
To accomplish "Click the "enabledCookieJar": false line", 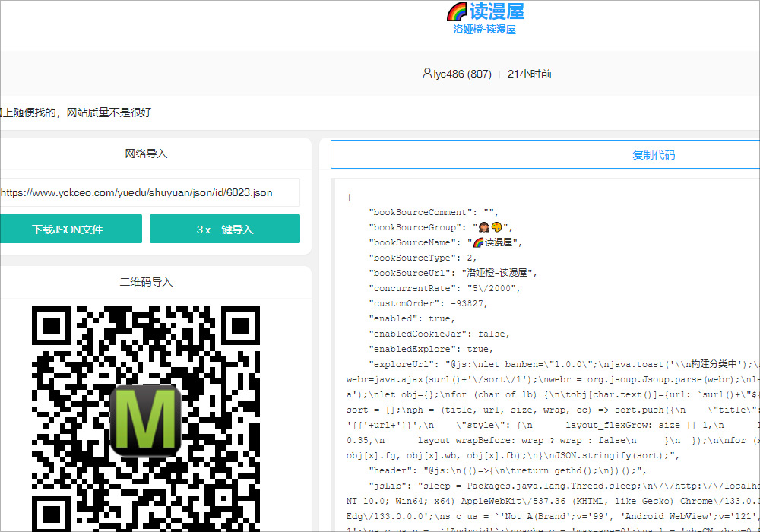I will click(439, 334).
